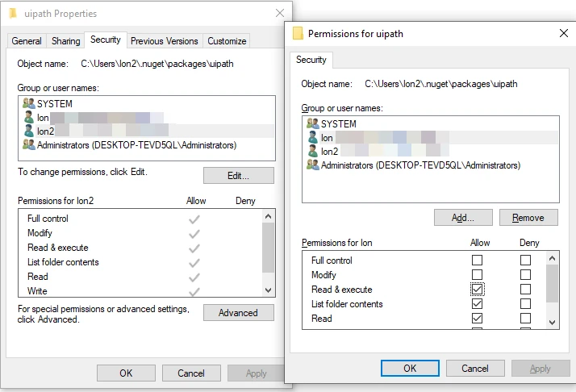Select Security tab in Permissions dialog
Image resolution: width=576 pixels, height=392 pixels.
(311, 60)
